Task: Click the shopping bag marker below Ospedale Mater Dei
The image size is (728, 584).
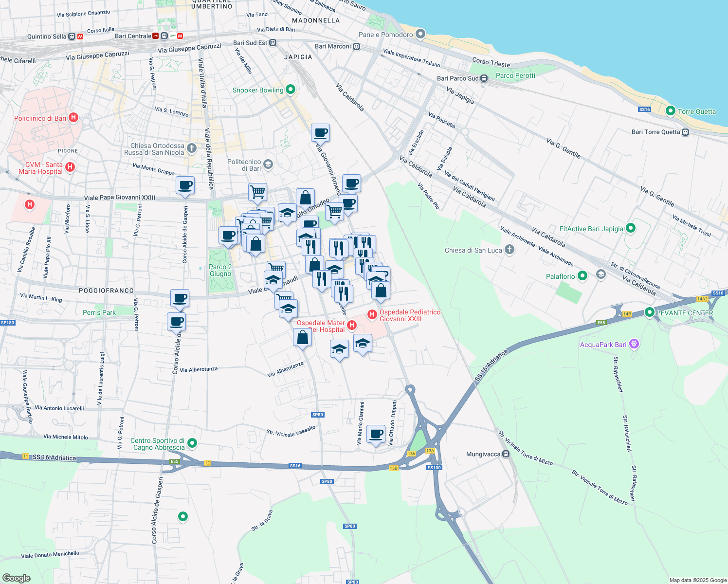Action: pyautogui.click(x=302, y=337)
